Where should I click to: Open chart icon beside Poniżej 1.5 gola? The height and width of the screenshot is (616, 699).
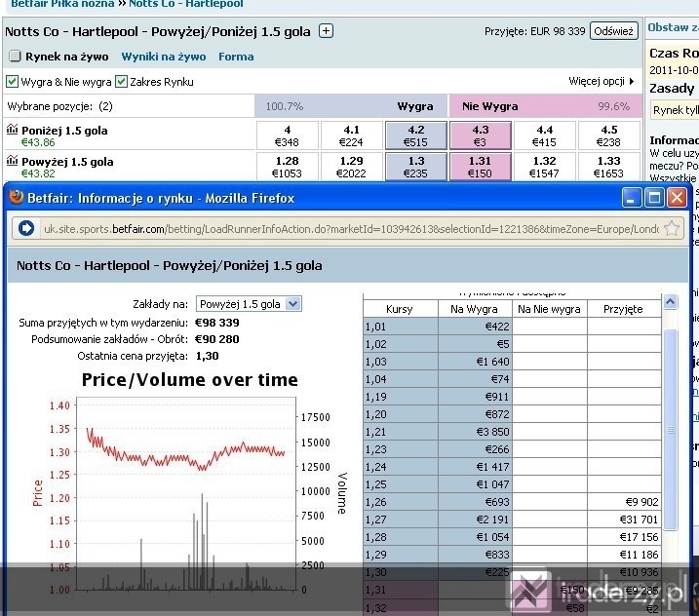[12, 130]
